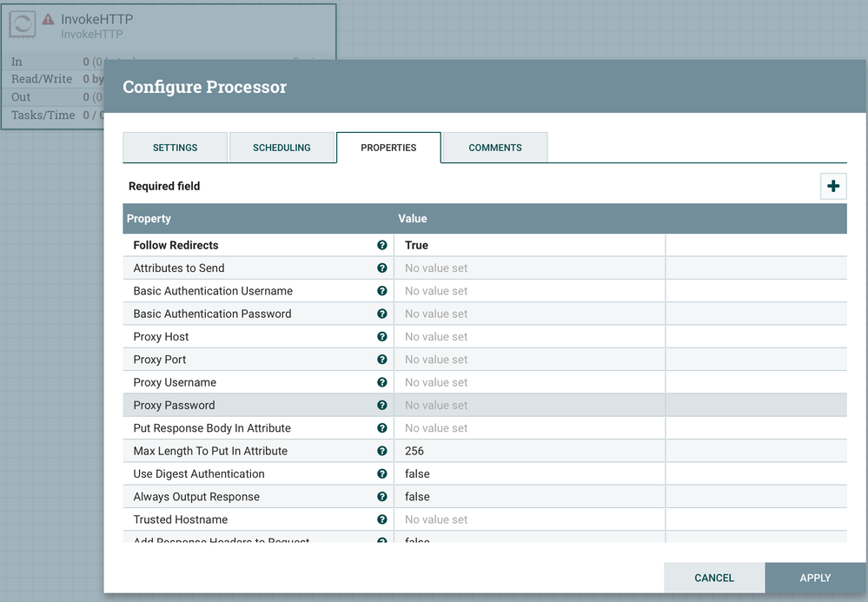Open the Comments tab
868x602 pixels.
coord(495,148)
